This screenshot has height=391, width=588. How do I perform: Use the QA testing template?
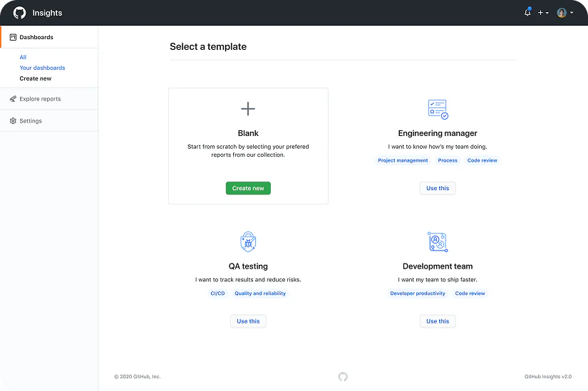point(248,321)
